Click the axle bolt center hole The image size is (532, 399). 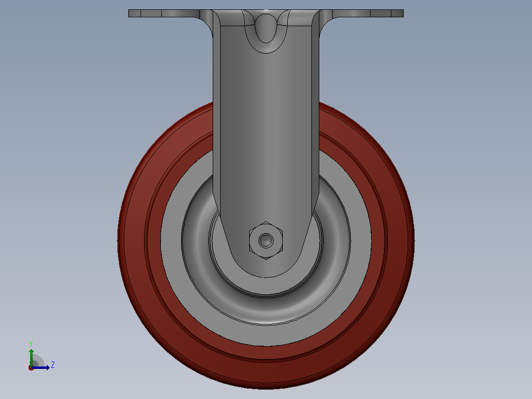pos(266,241)
